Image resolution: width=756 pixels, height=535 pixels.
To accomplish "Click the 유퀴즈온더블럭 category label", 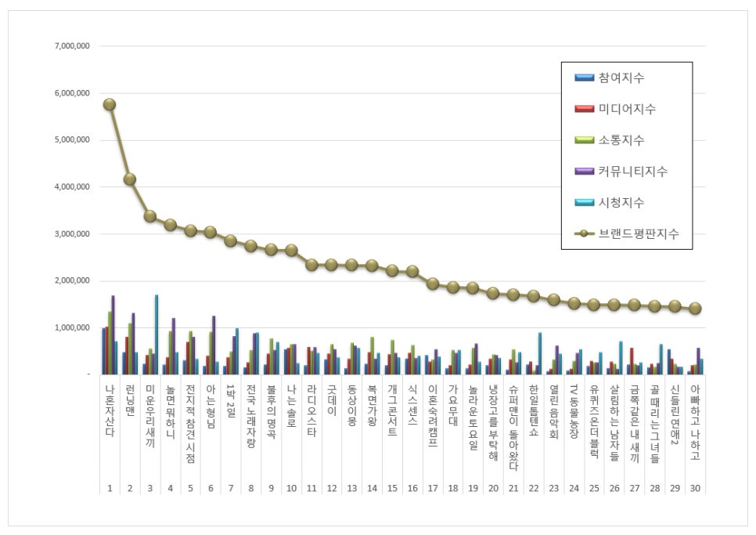I will pyautogui.click(x=594, y=421).
